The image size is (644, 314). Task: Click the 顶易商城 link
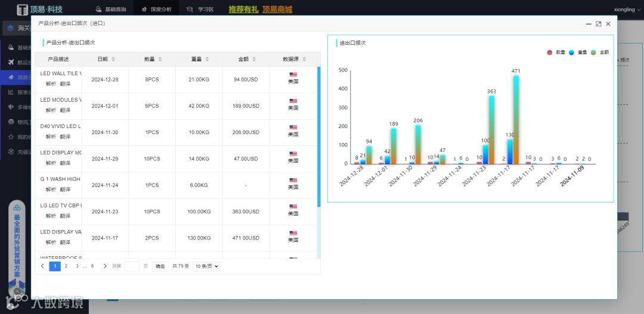pyautogui.click(x=277, y=10)
